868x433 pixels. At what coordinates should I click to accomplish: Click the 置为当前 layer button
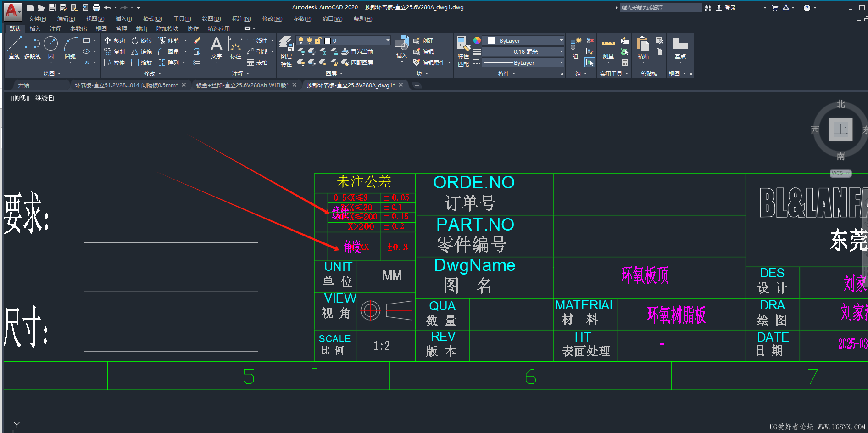[357, 51]
